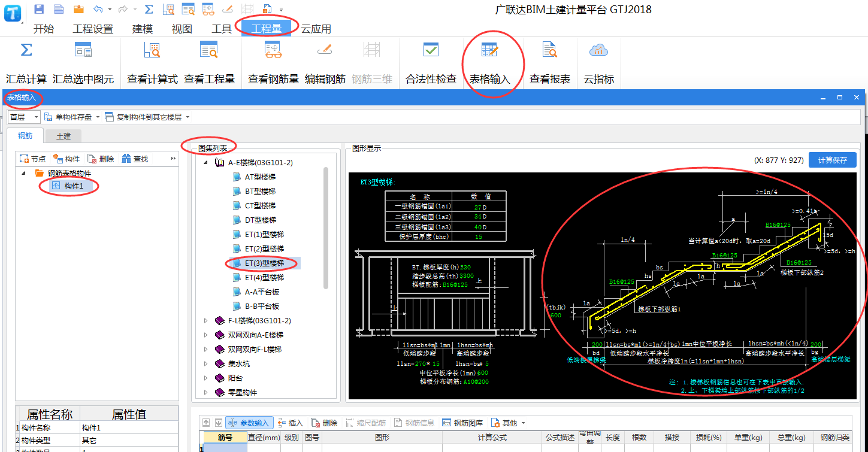Click the 计算保存 button
The image size is (868, 452).
(x=833, y=160)
